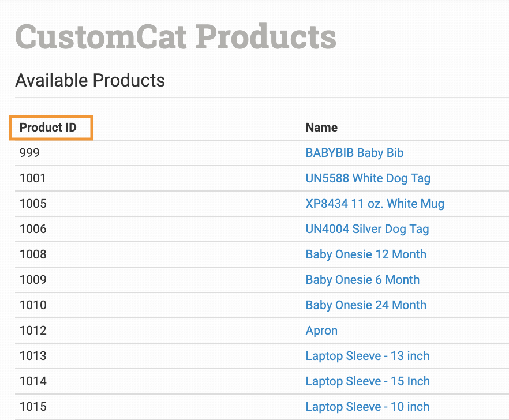Click product ID 1012 for Apron

33,331
